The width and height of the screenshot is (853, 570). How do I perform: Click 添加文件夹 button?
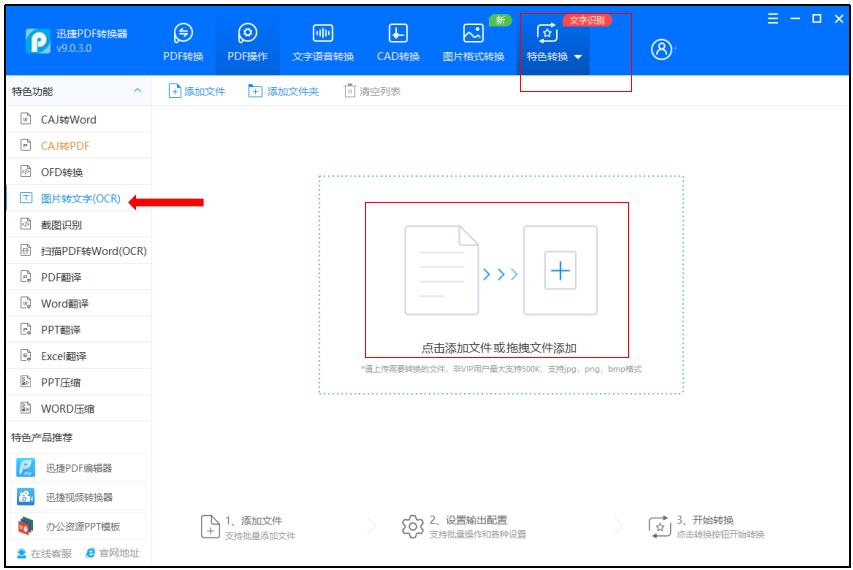point(283,91)
